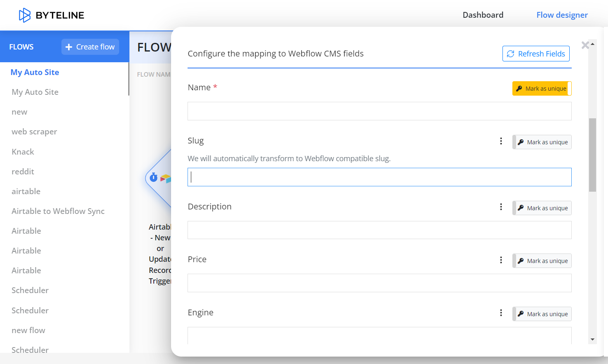Click the Airtable icon in flow node
This screenshot has height=364, width=608.
pyautogui.click(x=166, y=178)
